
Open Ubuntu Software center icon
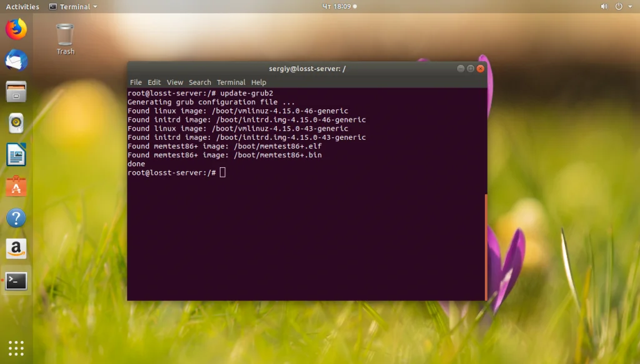click(x=16, y=186)
